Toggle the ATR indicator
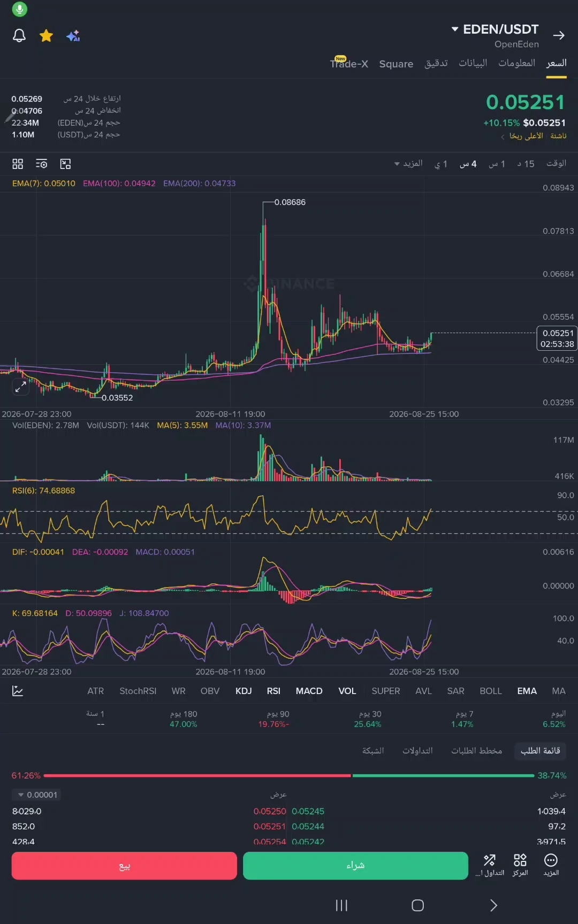This screenshot has width=578, height=924. pos(96,691)
